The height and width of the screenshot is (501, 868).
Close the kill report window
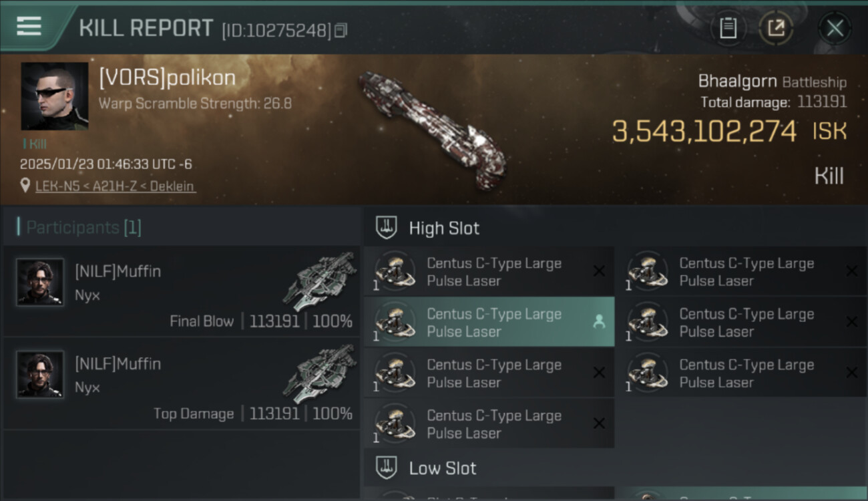tap(835, 28)
